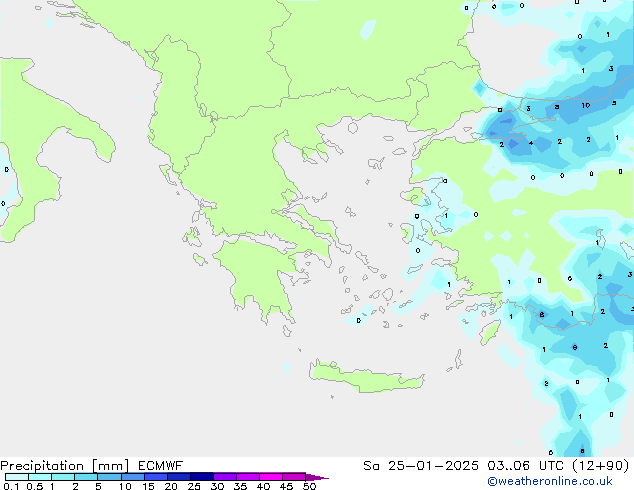The image size is (634, 490).
Task: Click the legend label '50'
Action: coord(309,486)
